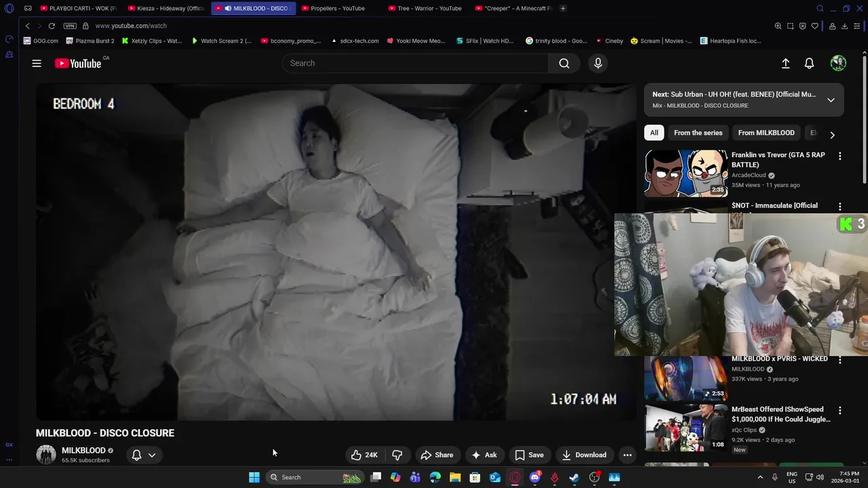This screenshot has width=868, height=488.
Task: Open options for MILKBLOOD x PVRIS video
Action: 840,360
